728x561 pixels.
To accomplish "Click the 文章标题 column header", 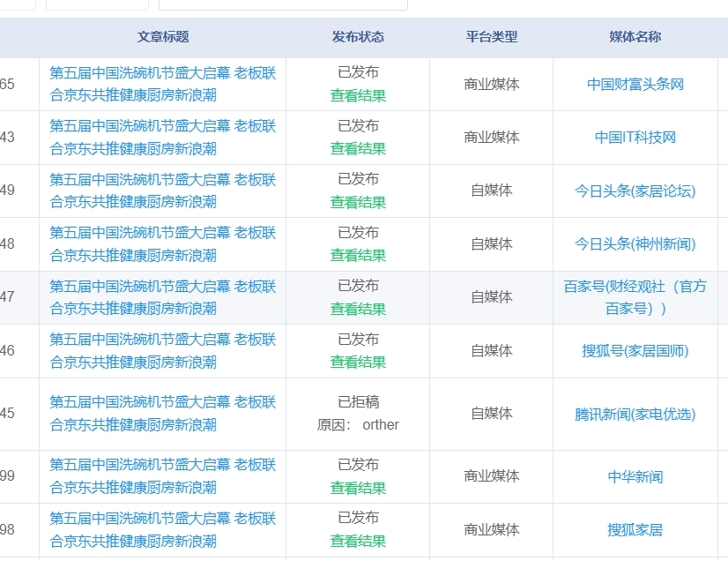I will tap(163, 37).
